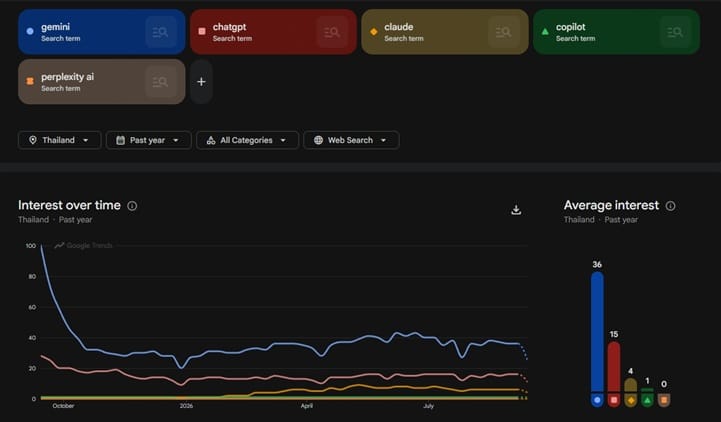
Task: Select the copilot search term card
Action: (x=616, y=32)
